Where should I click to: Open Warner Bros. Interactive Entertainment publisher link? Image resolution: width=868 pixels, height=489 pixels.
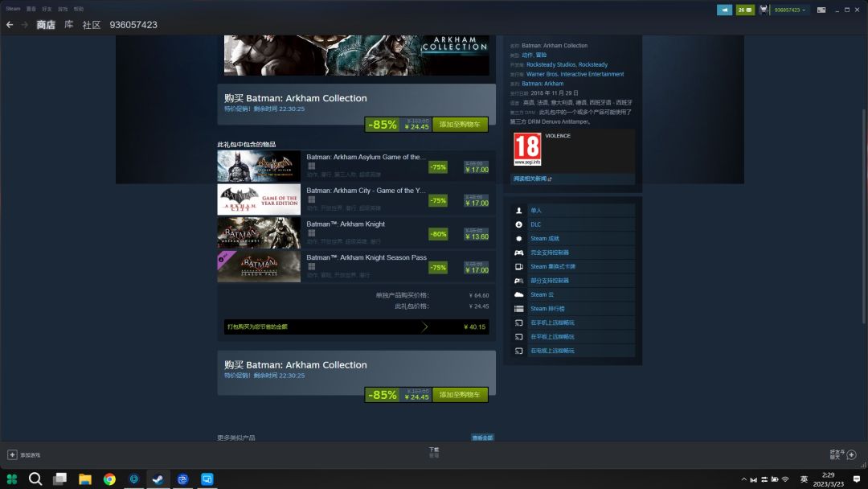[x=575, y=74]
